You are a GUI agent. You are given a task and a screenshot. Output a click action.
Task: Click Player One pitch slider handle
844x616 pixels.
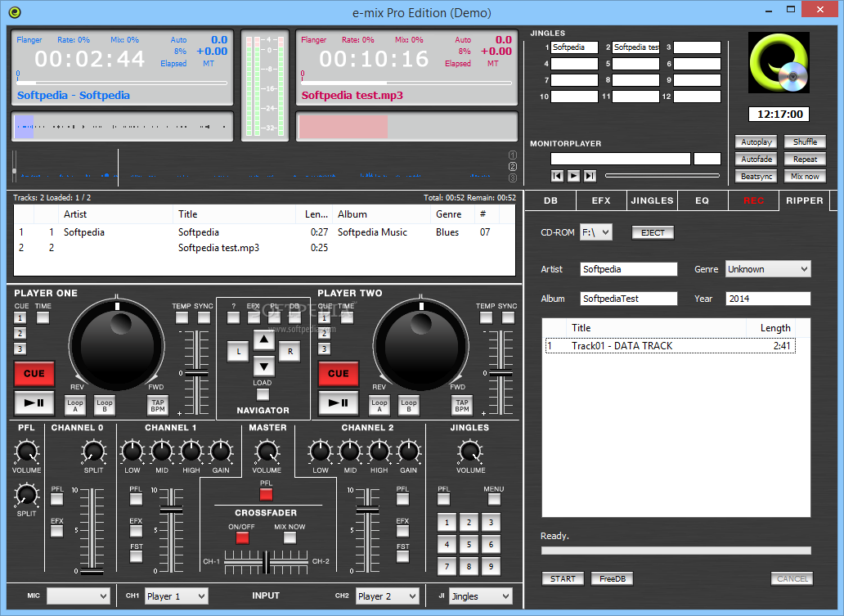(196, 373)
